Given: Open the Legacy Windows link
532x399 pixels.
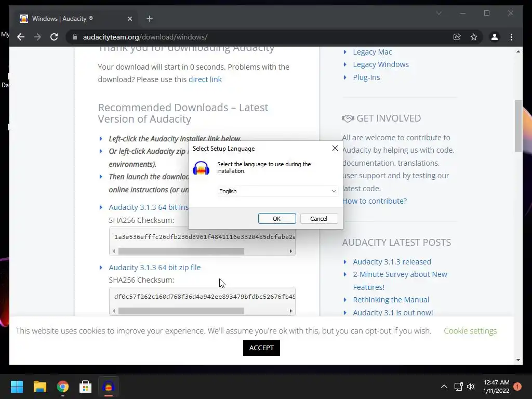Looking at the screenshot, I should pos(381,64).
